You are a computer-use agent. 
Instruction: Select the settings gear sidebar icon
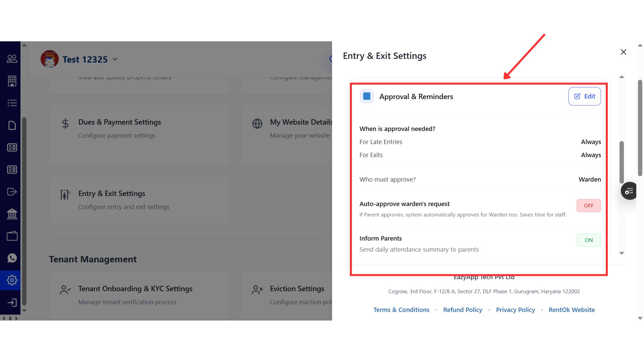coord(12,280)
